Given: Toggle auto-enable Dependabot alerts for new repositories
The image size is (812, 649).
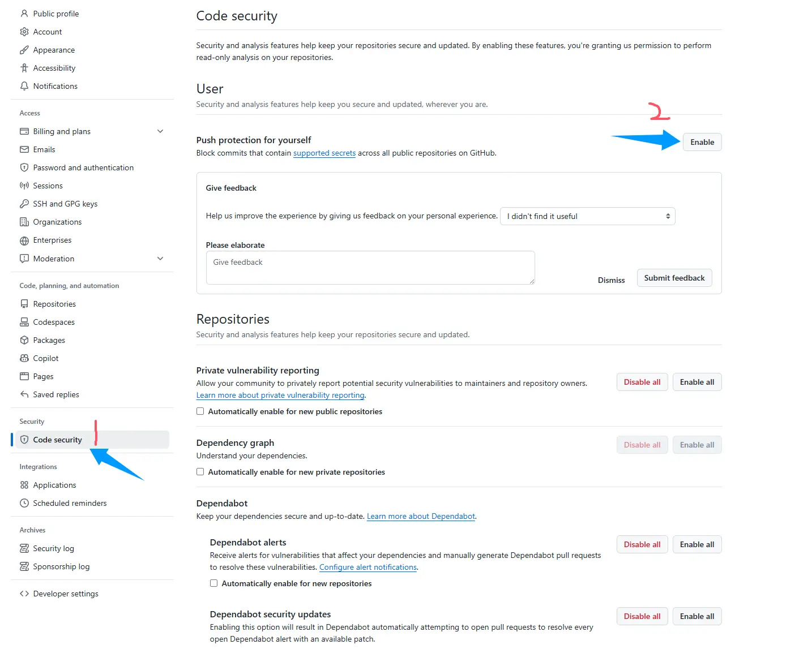Looking at the screenshot, I should 214,583.
